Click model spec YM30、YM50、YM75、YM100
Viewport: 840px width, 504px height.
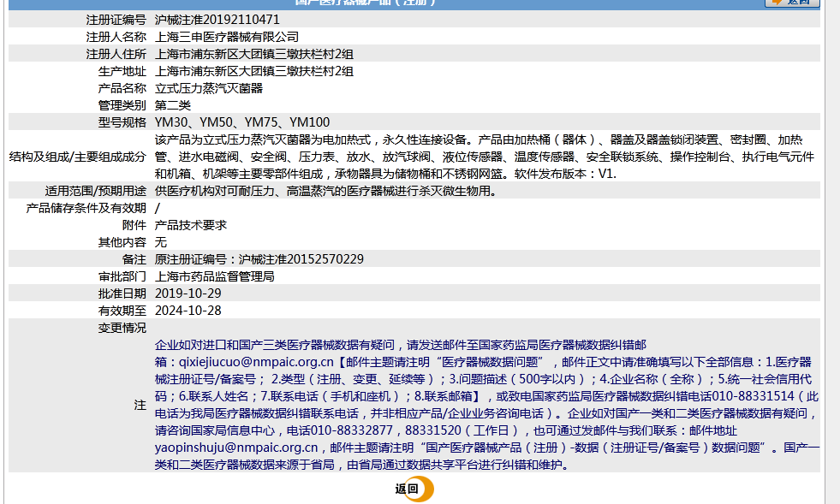[242, 122]
